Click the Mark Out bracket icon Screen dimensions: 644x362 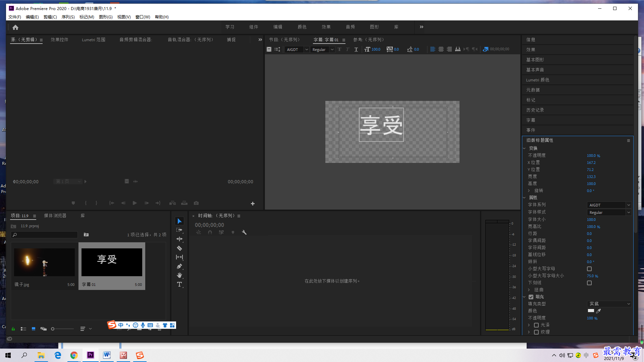click(96, 203)
